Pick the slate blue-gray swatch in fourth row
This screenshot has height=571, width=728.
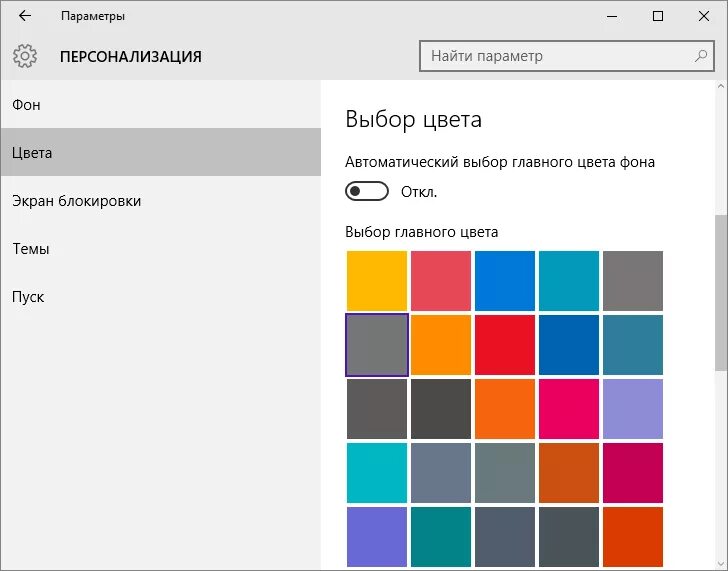coord(441,473)
